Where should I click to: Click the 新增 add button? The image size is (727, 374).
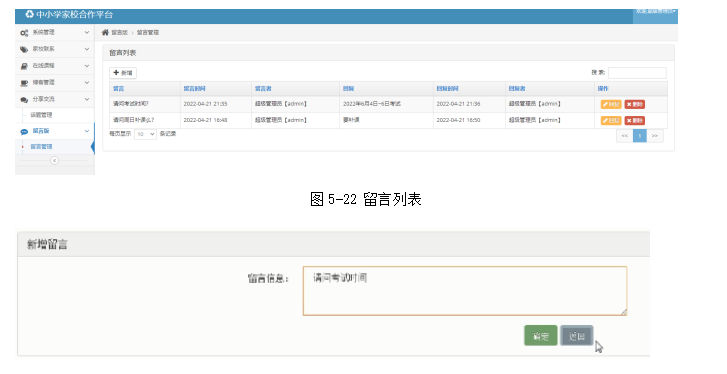[x=123, y=73]
